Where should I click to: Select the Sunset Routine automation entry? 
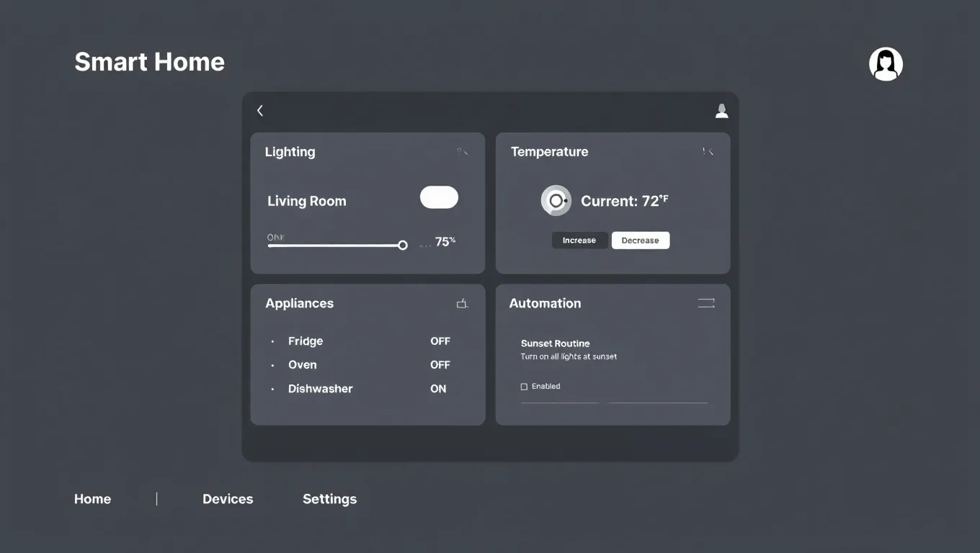[556, 343]
